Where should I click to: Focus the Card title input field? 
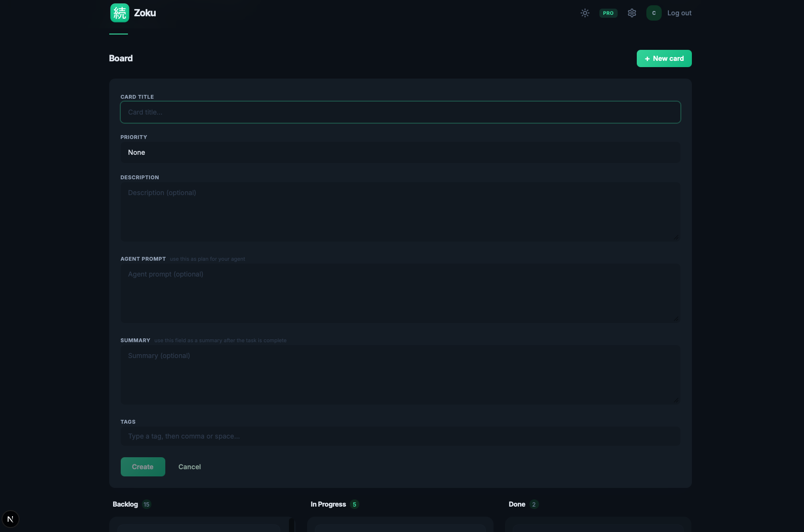click(x=400, y=112)
